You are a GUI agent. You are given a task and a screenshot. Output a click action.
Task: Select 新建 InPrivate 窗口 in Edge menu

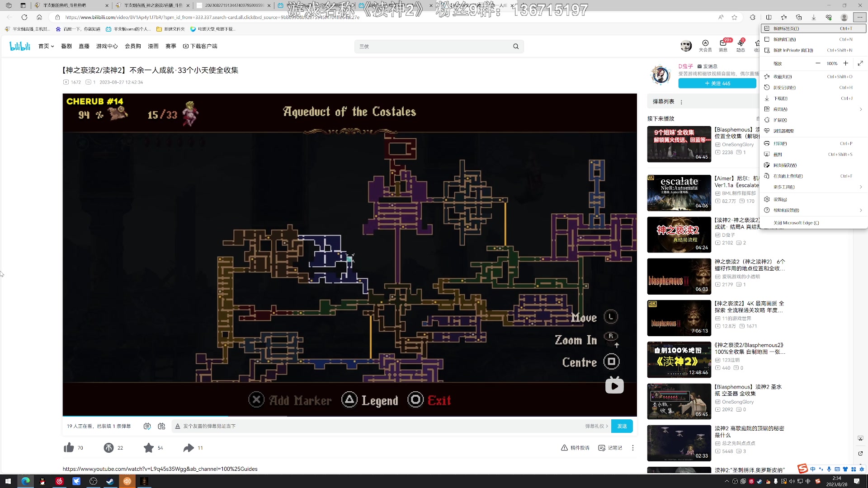pos(814,50)
